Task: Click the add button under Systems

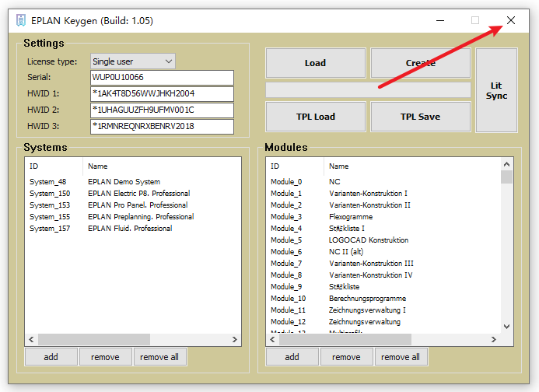Action: pyautogui.click(x=51, y=357)
